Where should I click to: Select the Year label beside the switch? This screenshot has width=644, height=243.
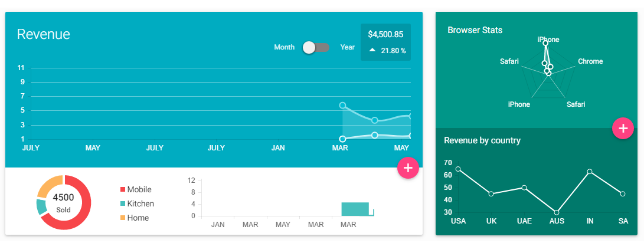pos(348,47)
